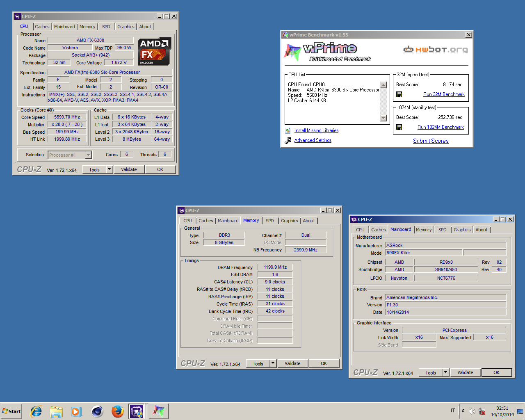Screen dimensions: 525x420
Task: Click the NB Frequency 2399.9 MHz value
Action: (306, 250)
